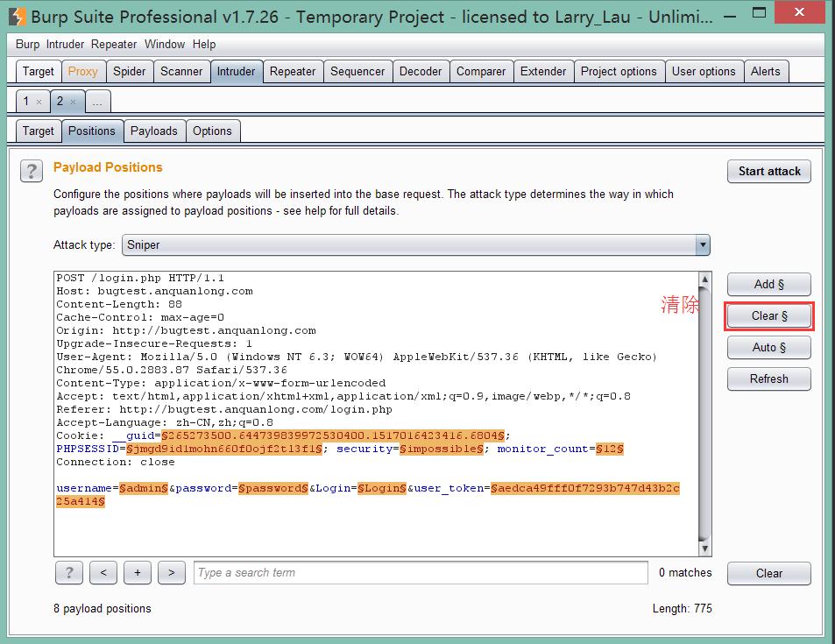Click the plus search options button
This screenshot has height=644, width=835.
pos(138,573)
